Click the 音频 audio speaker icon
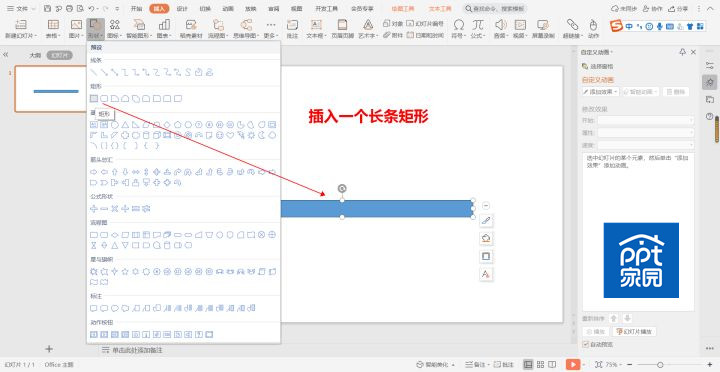720x372 pixels. pyautogui.click(x=501, y=25)
